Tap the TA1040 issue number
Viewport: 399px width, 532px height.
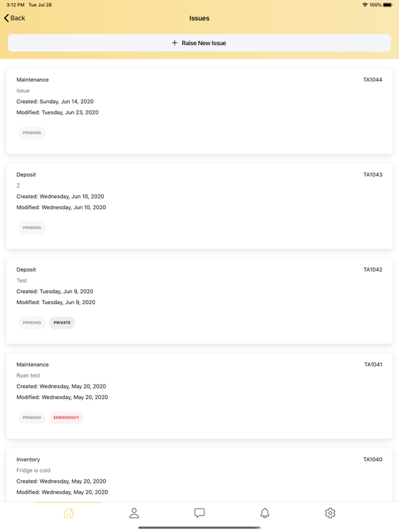click(x=373, y=459)
